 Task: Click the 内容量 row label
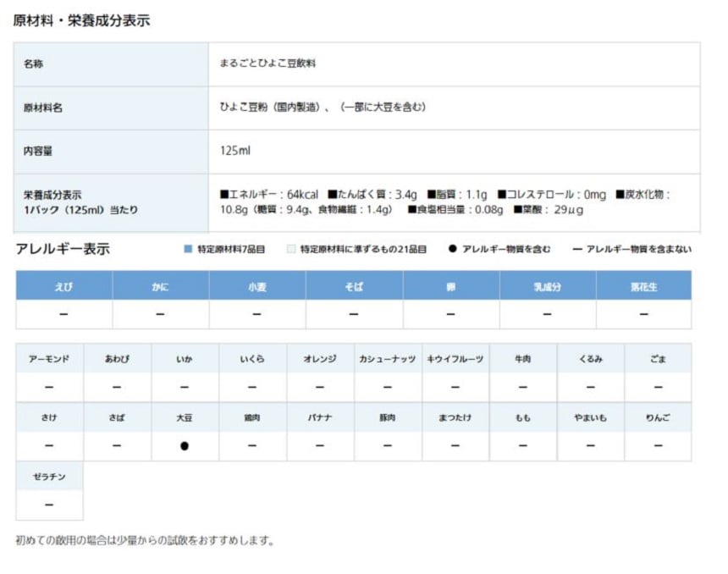tap(37, 152)
